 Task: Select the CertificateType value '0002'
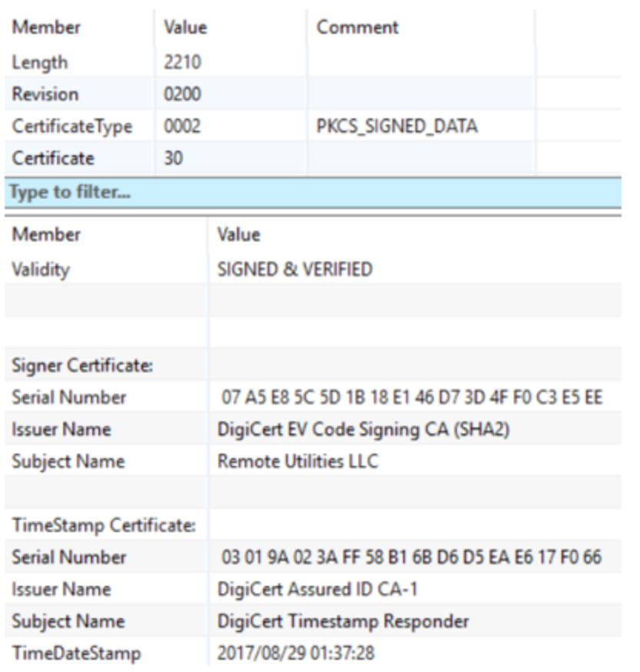click(x=182, y=126)
